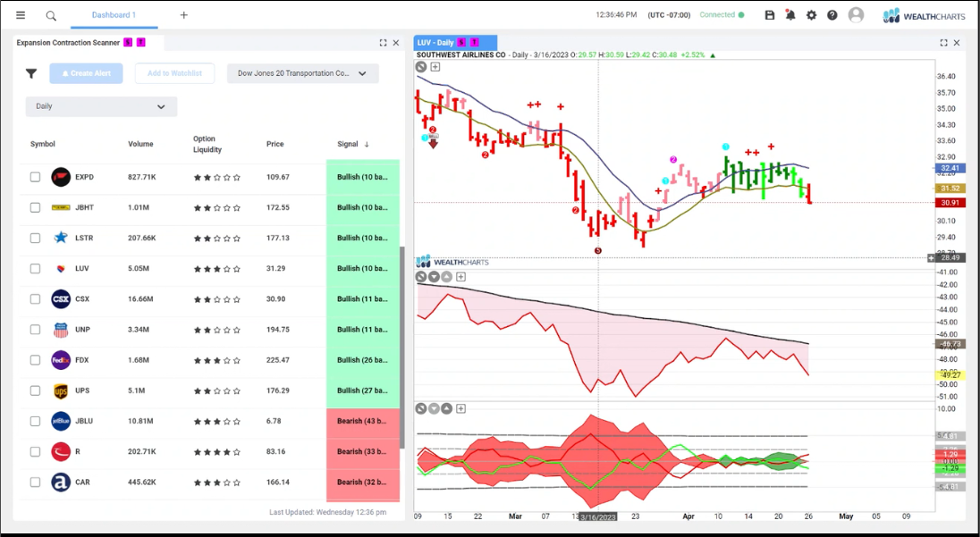Check the EXPD row checkbox

click(35, 177)
